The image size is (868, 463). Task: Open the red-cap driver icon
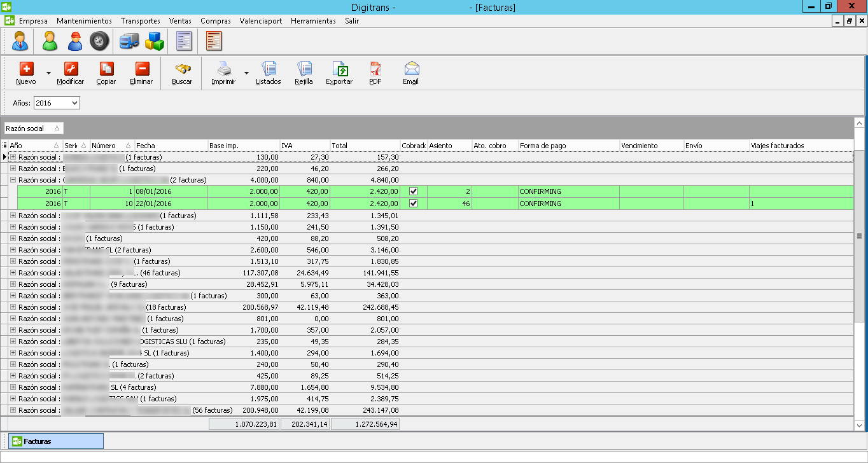75,42
